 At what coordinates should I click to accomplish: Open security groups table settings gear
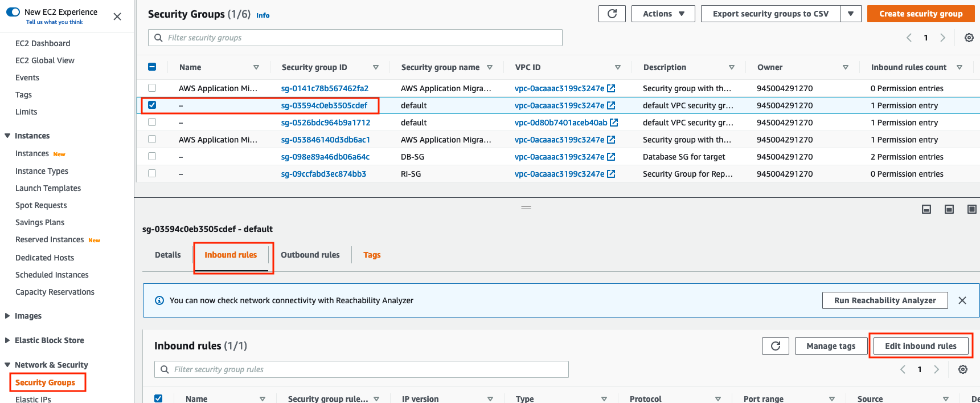click(969, 38)
